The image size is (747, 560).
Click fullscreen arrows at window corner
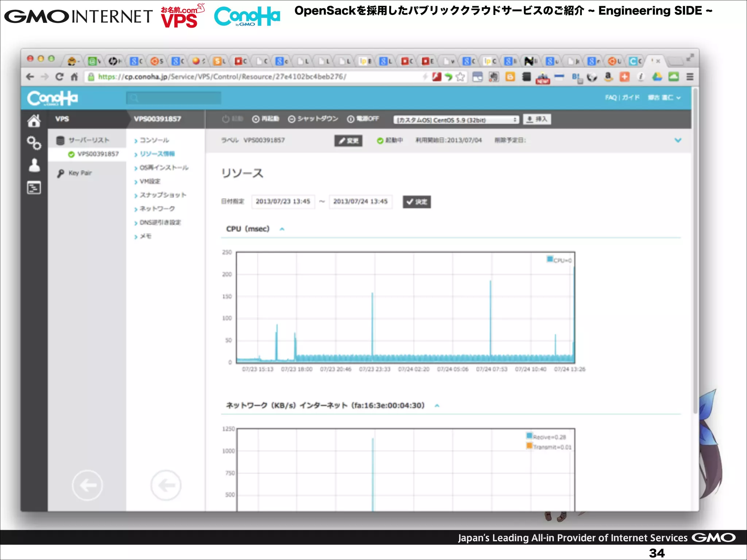tap(690, 58)
